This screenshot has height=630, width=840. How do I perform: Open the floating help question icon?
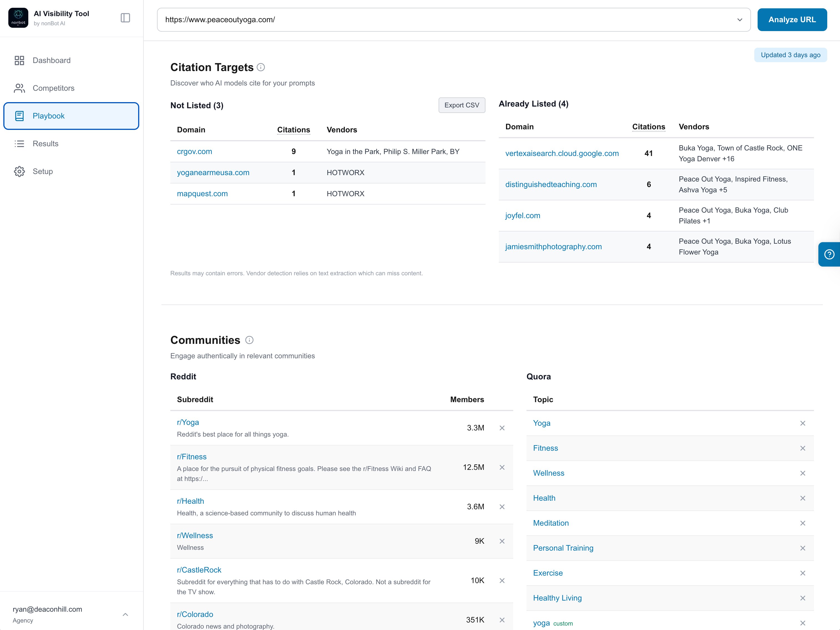click(829, 254)
